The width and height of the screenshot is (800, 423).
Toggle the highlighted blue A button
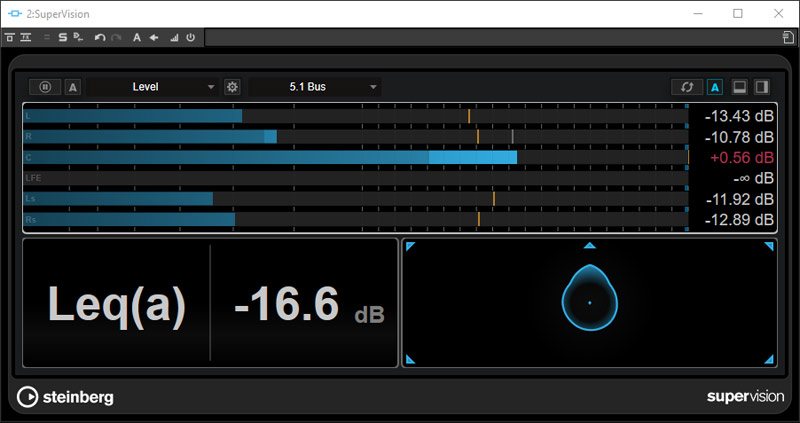click(x=715, y=87)
